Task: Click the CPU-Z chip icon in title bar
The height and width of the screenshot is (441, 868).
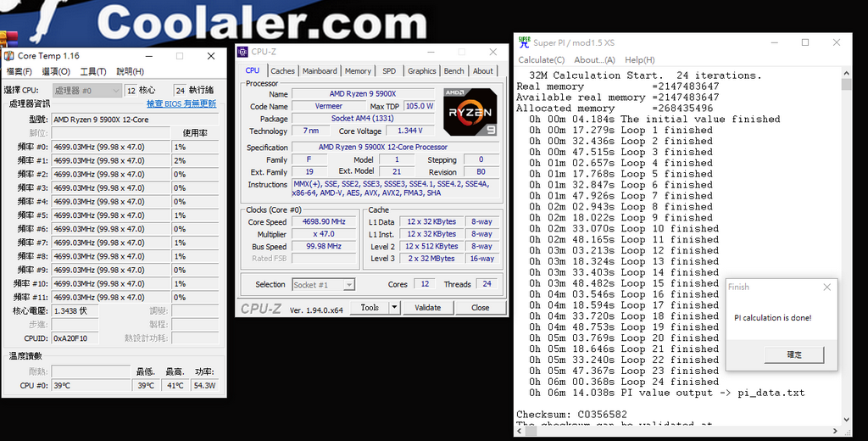Action: click(242, 52)
